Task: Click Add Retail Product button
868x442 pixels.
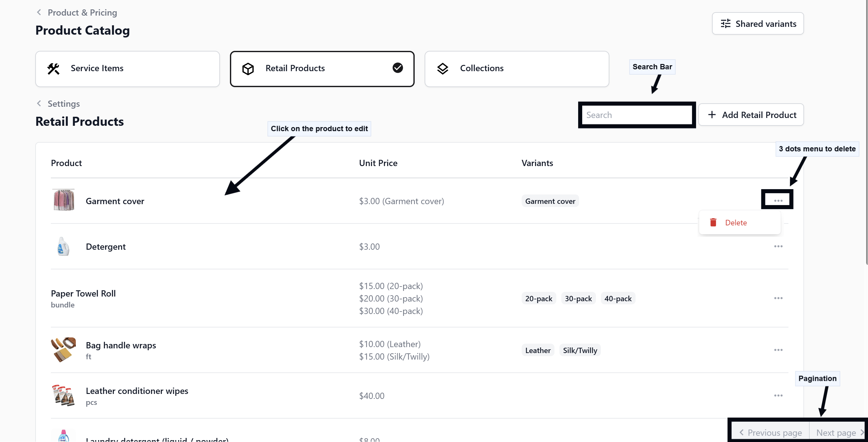Action: pyautogui.click(x=751, y=115)
